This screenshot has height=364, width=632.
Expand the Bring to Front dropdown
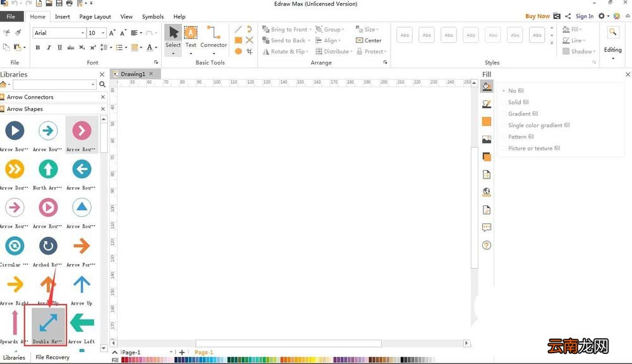click(x=310, y=30)
